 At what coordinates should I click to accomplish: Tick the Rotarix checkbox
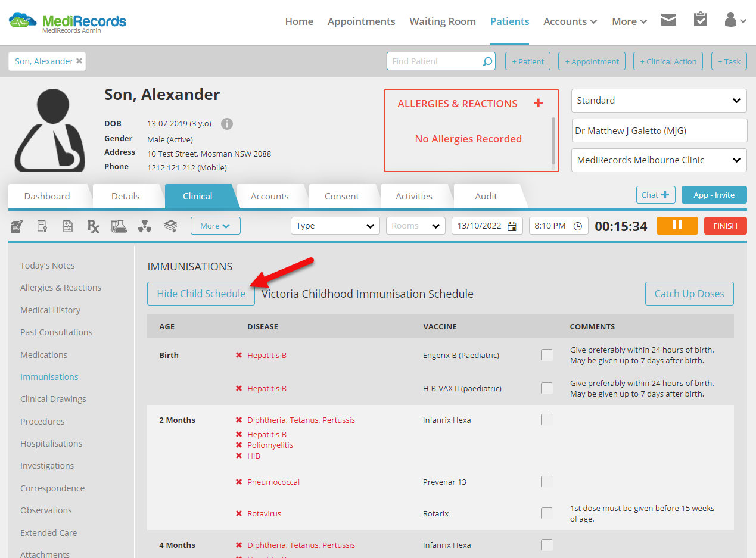point(547,513)
